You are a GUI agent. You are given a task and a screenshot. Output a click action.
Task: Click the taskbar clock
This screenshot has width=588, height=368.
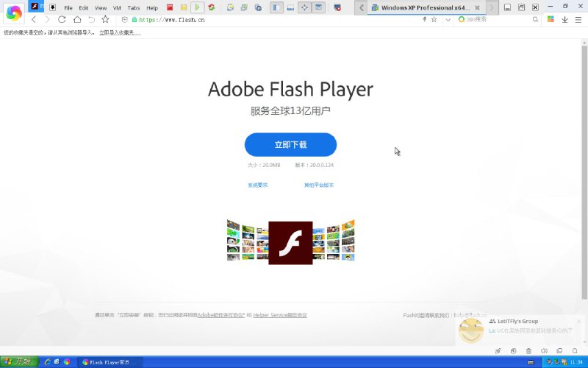576,362
